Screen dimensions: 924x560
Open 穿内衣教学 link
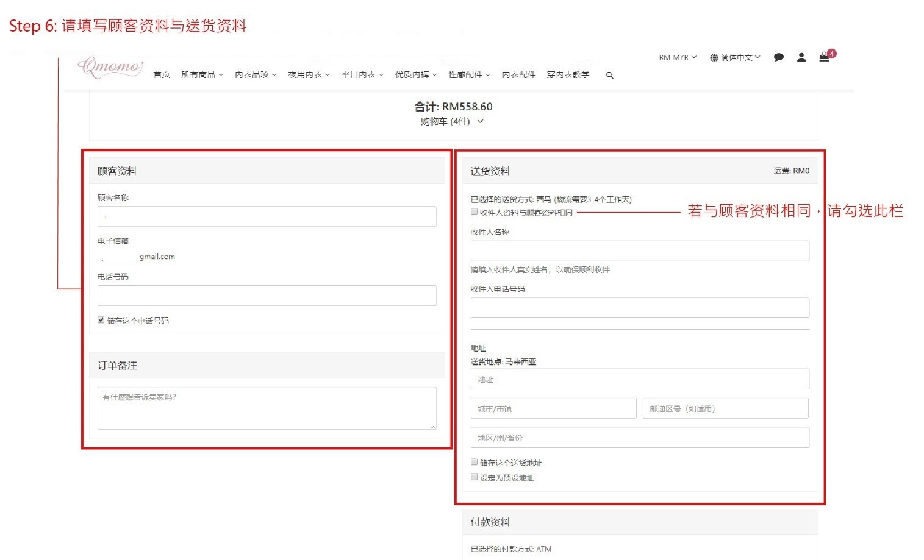(x=568, y=74)
